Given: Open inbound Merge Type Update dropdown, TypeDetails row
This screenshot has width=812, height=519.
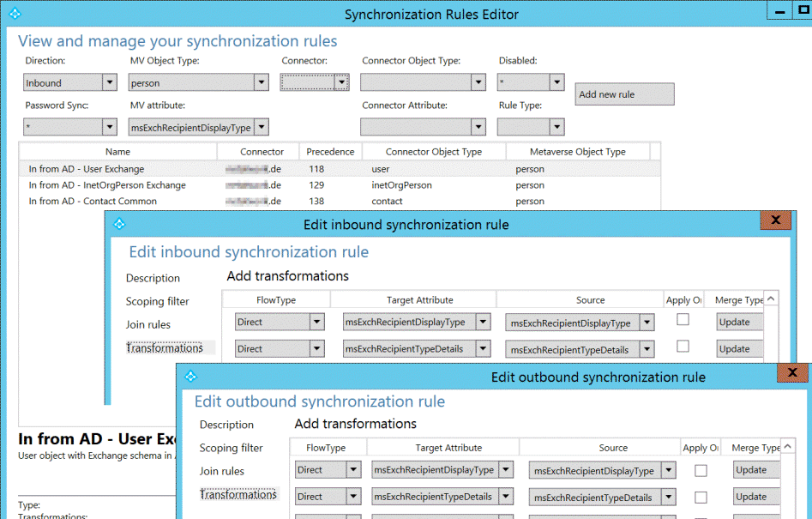Looking at the screenshot, I should click(740, 348).
